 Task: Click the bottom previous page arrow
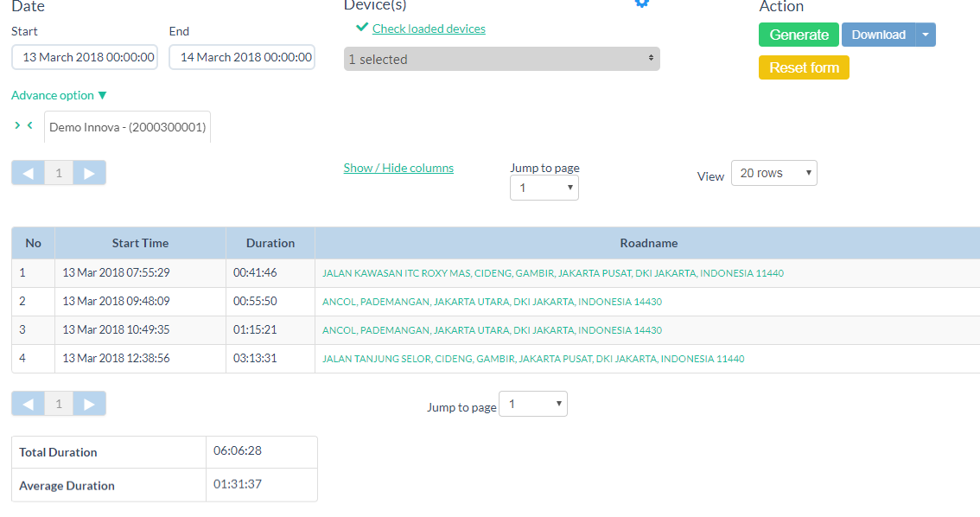tap(28, 404)
